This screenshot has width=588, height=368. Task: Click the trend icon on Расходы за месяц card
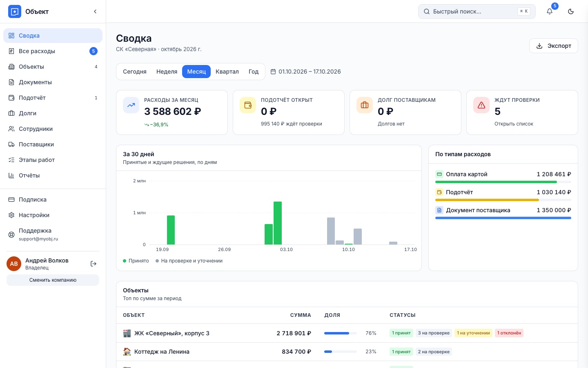131,105
